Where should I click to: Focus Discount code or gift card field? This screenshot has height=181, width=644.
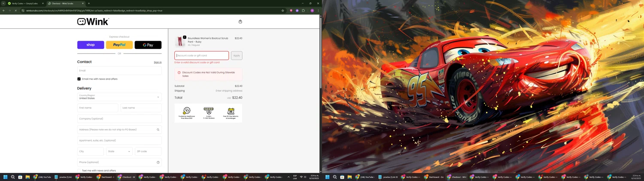[x=201, y=55]
